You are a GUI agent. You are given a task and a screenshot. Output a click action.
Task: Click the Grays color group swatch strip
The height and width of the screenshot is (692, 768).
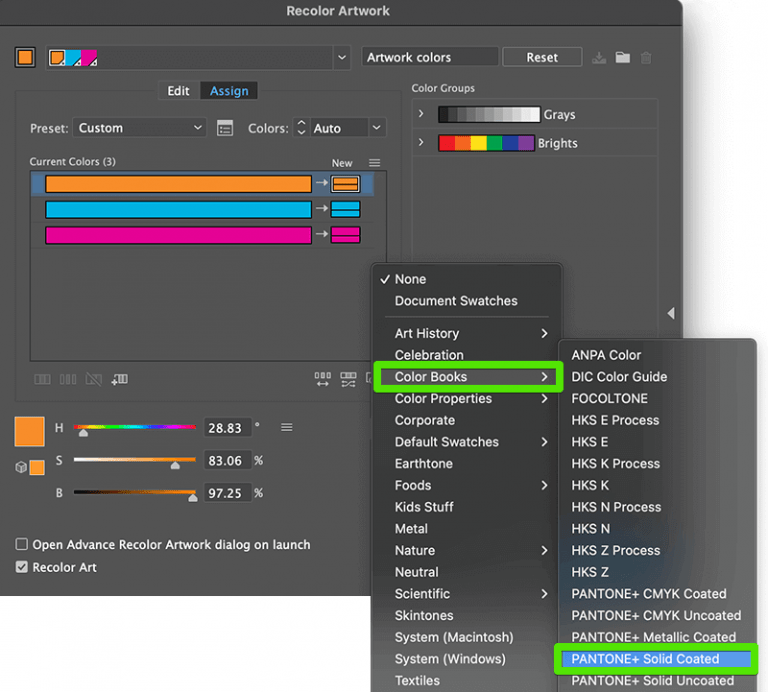tap(489, 114)
